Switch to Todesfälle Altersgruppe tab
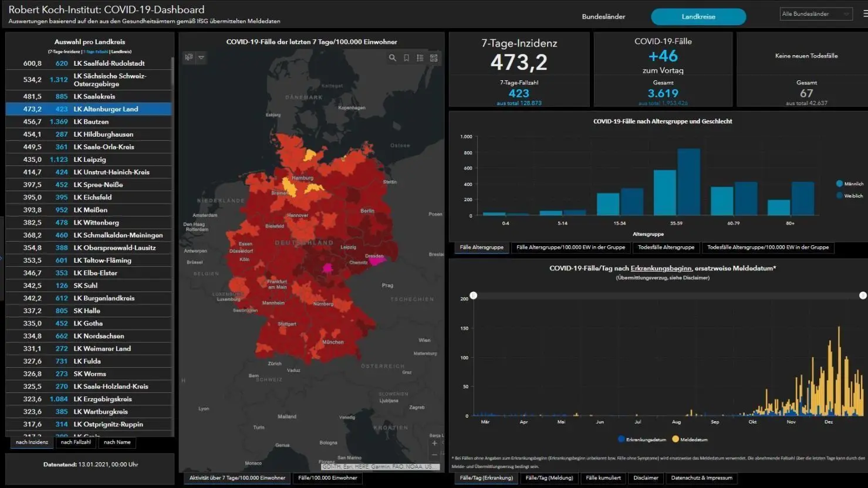The width and height of the screenshot is (868, 488). click(666, 248)
